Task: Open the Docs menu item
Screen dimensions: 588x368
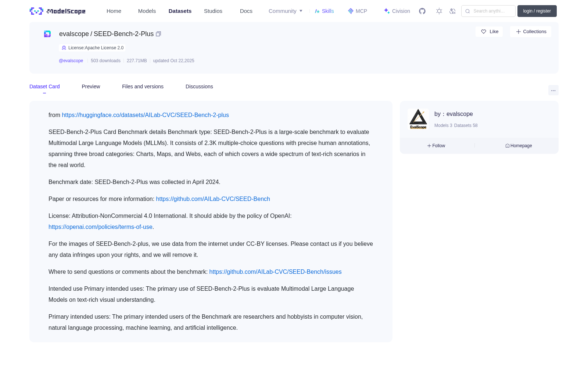Action: tap(246, 11)
